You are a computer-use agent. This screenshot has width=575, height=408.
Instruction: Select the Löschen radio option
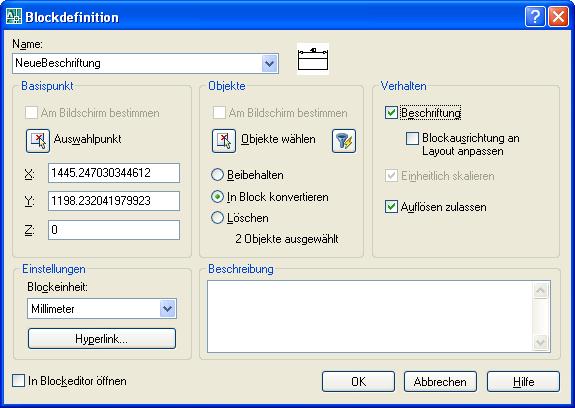click(x=217, y=218)
